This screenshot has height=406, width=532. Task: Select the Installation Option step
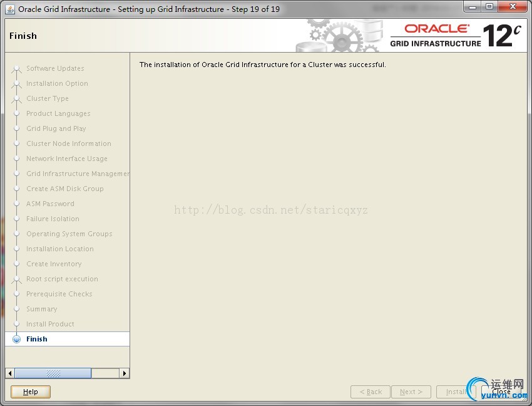point(57,83)
